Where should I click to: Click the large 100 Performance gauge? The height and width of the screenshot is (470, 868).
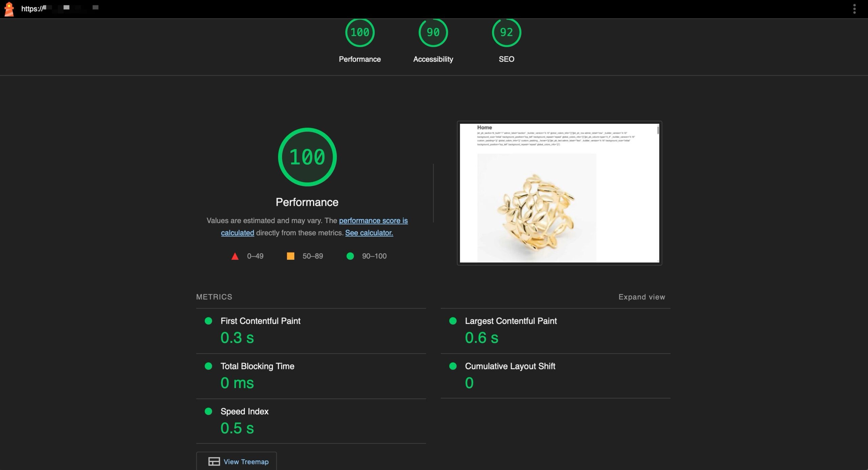tap(307, 157)
